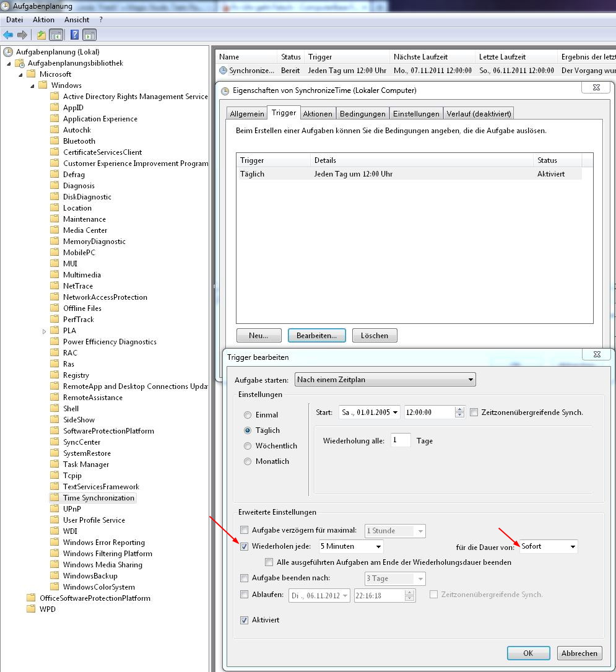This screenshot has width=616, height=672.
Task: Click the Defrag folder icon
Action: 54,174
